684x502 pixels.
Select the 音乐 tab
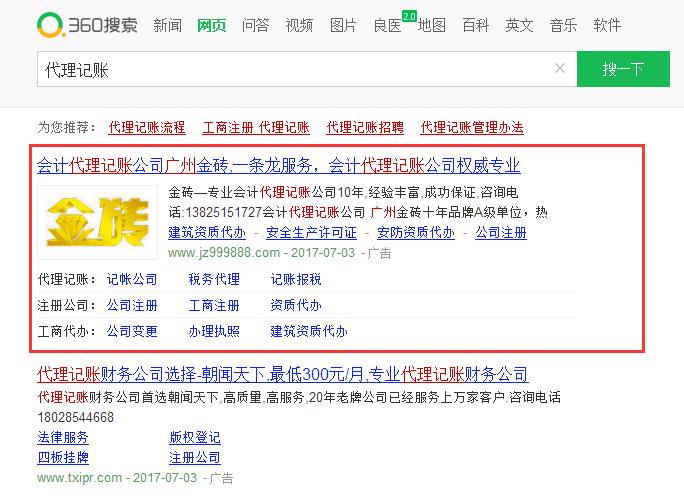click(563, 25)
